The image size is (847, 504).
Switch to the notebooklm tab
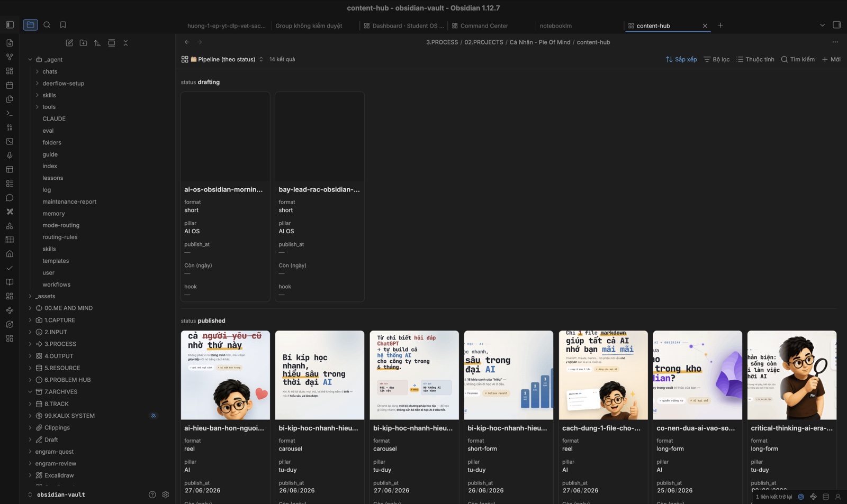coord(556,25)
